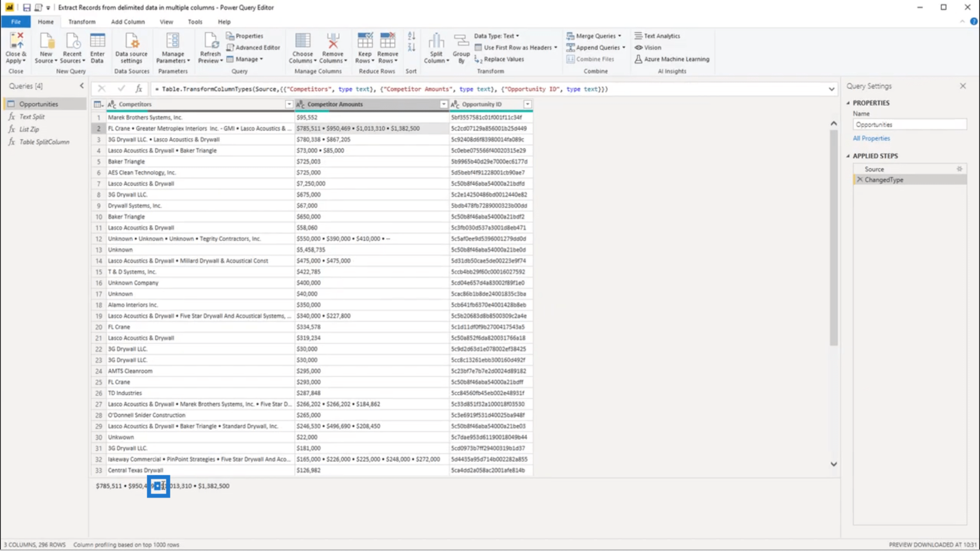Click Manage Parameters icon
Viewport: 980px width, 551px height.
coord(173,41)
